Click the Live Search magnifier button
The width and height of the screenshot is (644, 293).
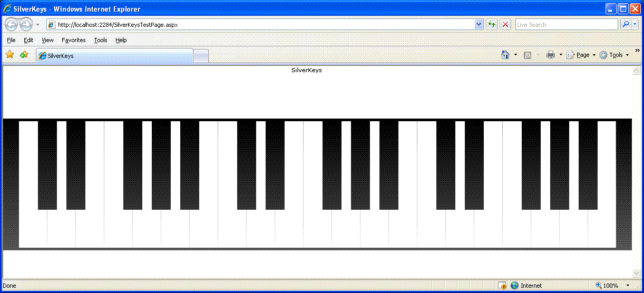(626, 24)
